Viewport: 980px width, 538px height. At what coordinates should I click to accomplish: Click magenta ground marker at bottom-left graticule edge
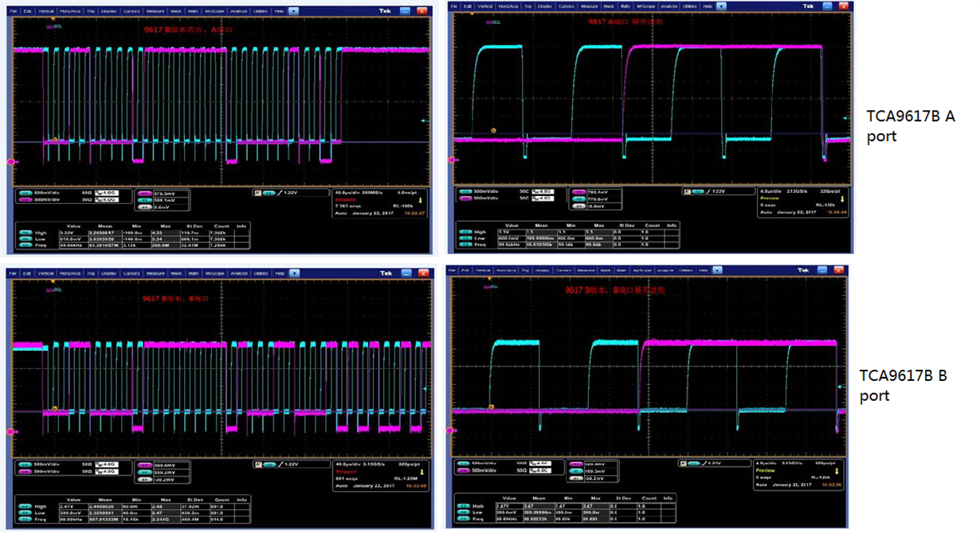click(x=10, y=432)
